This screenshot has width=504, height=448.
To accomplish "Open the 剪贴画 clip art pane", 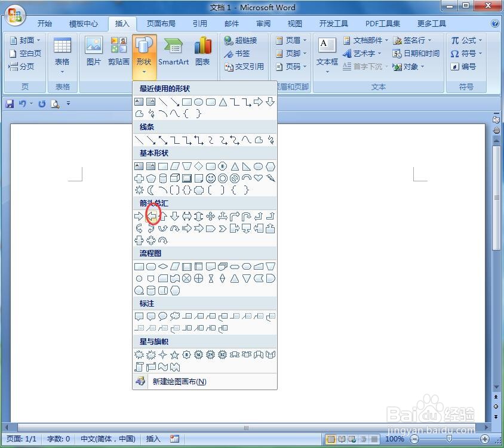I will [119, 51].
